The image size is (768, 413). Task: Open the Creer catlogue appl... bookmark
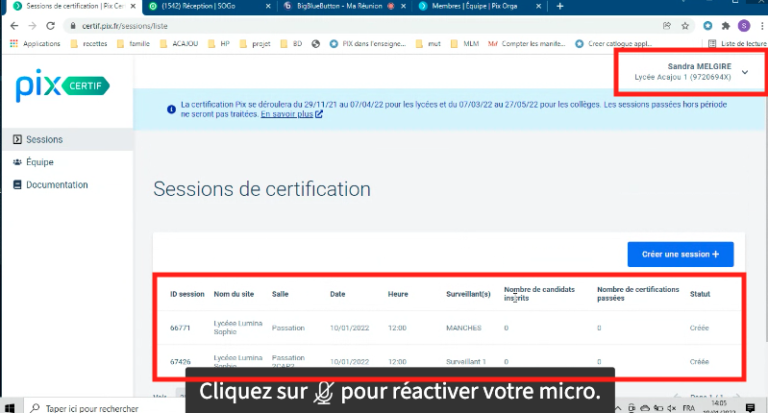pos(614,44)
